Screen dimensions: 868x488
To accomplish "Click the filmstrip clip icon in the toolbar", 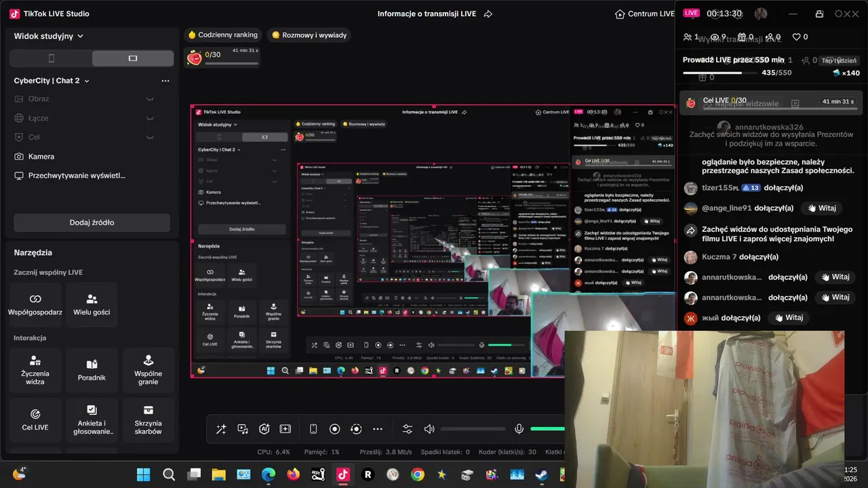I will [285, 429].
